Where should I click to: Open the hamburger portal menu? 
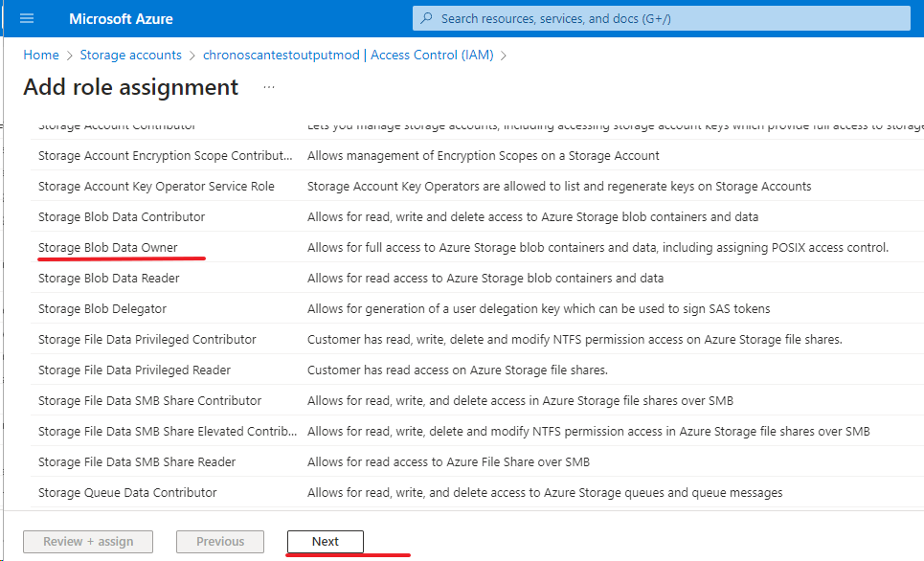[27, 18]
